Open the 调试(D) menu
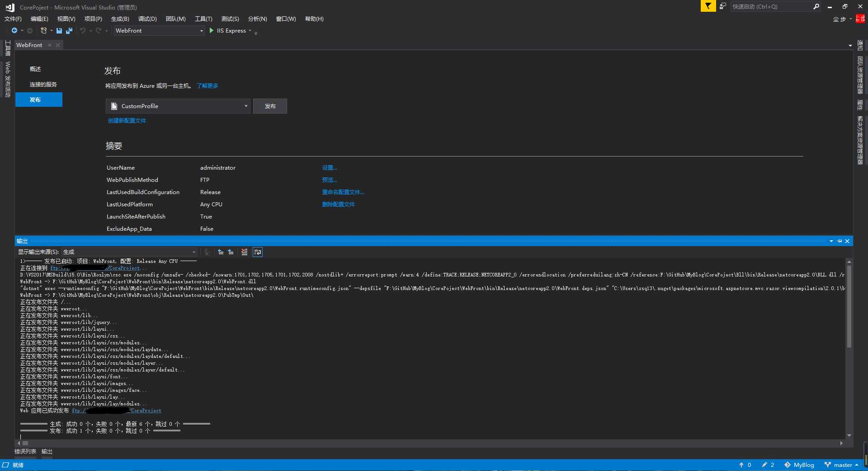 pos(147,19)
